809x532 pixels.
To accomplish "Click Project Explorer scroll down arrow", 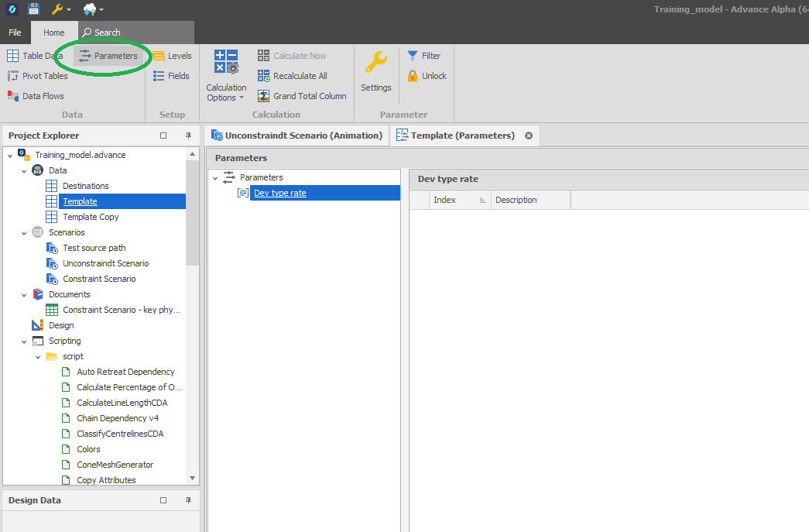I will coord(193,479).
